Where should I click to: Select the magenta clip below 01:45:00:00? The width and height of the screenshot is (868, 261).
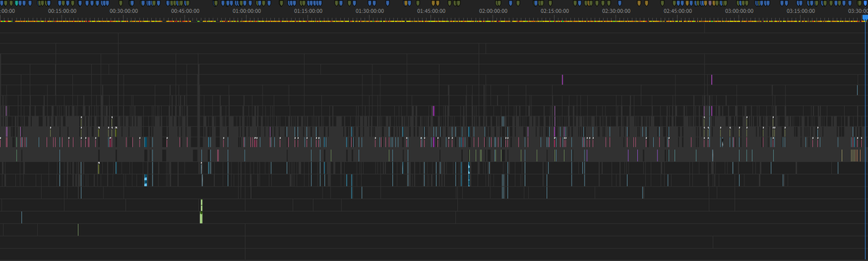tap(433, 111)
